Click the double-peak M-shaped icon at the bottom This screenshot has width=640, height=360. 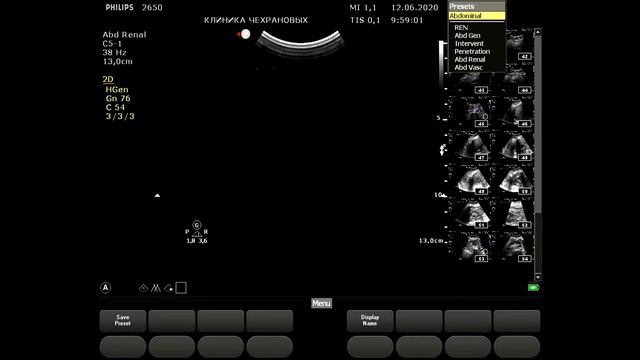coord(156,288)
